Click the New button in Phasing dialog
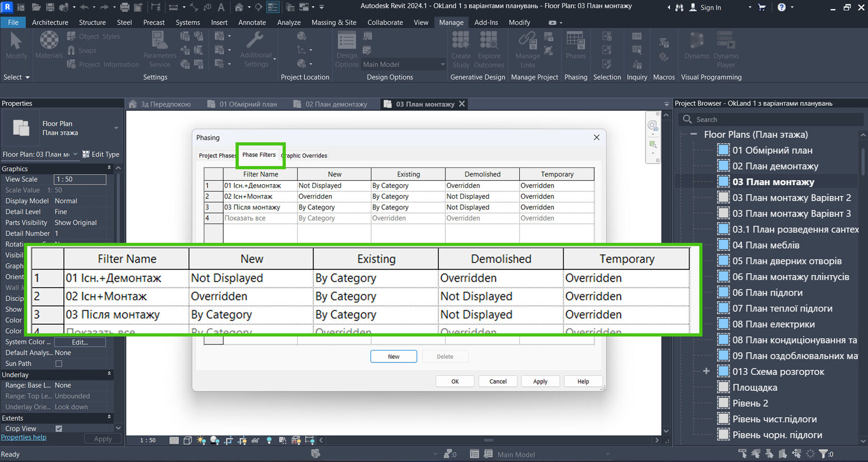This screenshot has width=868, height=462. (393, 357)
